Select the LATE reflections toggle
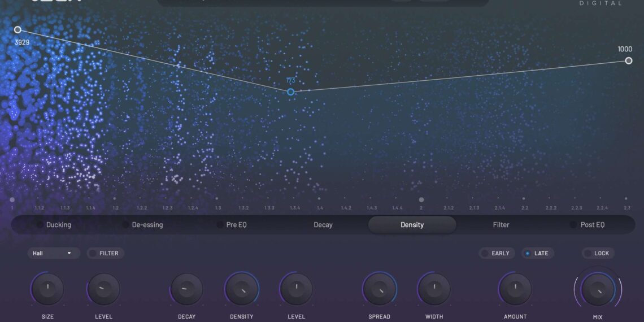Screen dimensions: 644x322 pyautogui.click(x=537, y=253)
